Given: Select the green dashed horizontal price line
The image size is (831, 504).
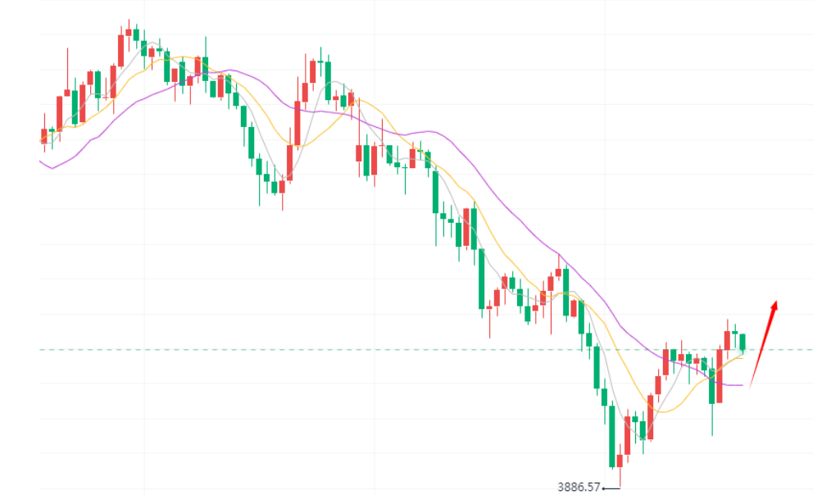Looking at the screenshot, I should pyautogui.click(x=328, y=350).
